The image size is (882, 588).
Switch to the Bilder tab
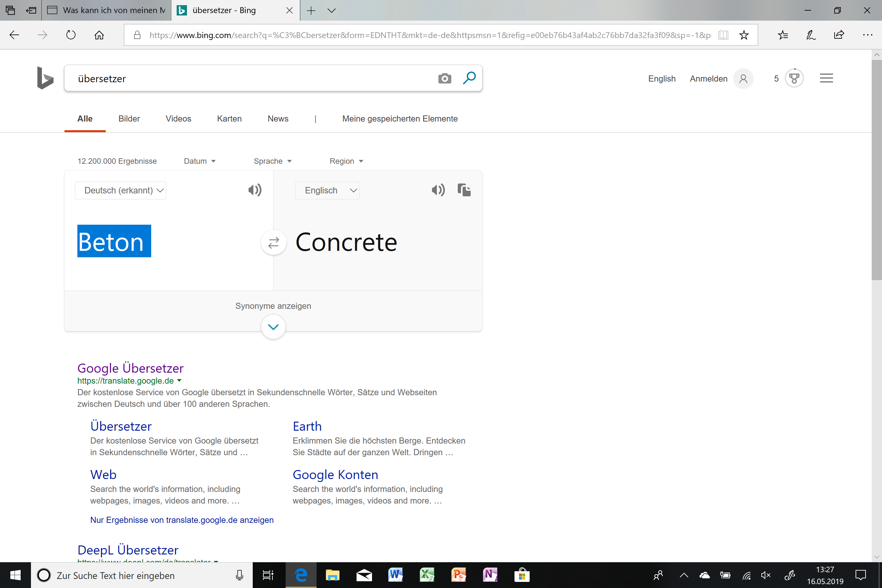pos(129,119)
